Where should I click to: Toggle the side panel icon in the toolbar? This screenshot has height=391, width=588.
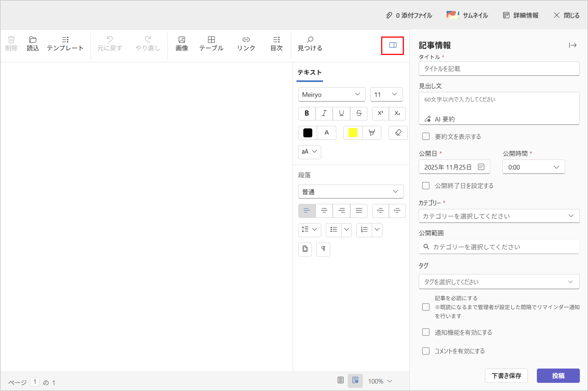pyautogui.click(x=393, y=45)
